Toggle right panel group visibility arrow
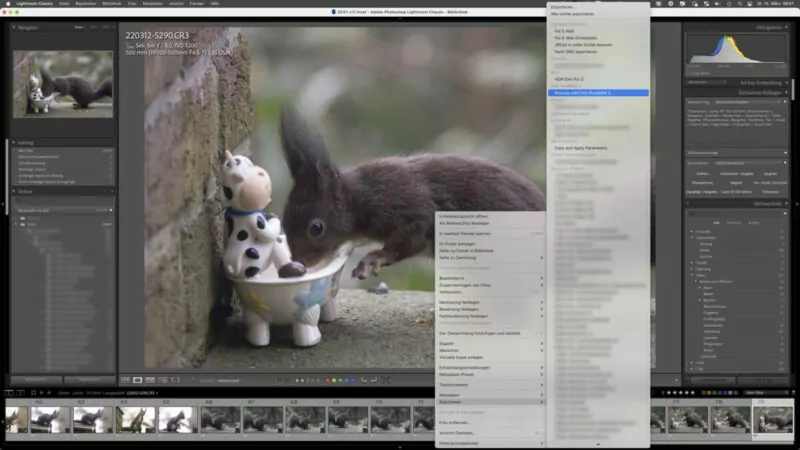Image resolution: width=800 pixels, height=450 pixels. (797, 204)
